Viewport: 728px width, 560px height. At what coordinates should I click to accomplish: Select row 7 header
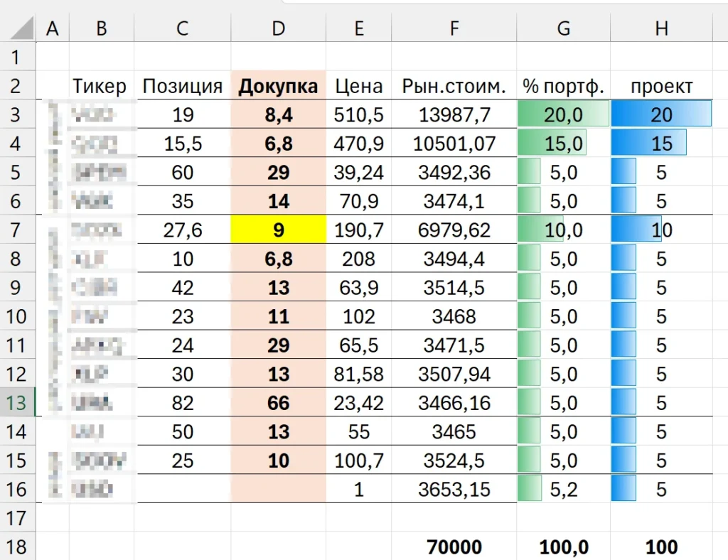[18, 230]
